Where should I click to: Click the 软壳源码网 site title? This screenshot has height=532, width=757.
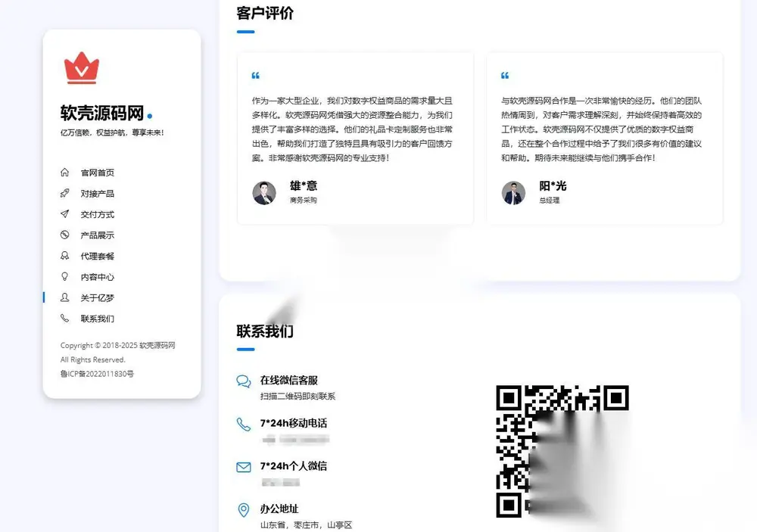(102, 113)
